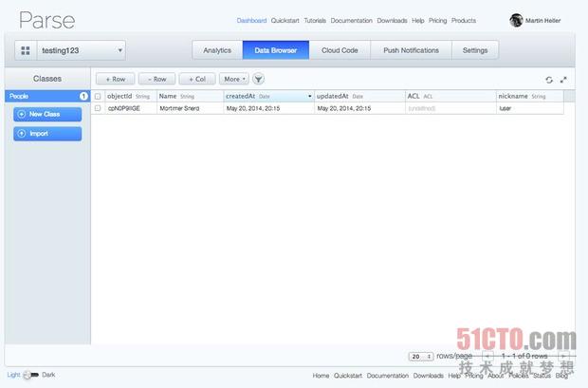Go to the Push Notifications tab
Image resolution: width=588 pixels, height=388 pixels.
tap(411, 50)
